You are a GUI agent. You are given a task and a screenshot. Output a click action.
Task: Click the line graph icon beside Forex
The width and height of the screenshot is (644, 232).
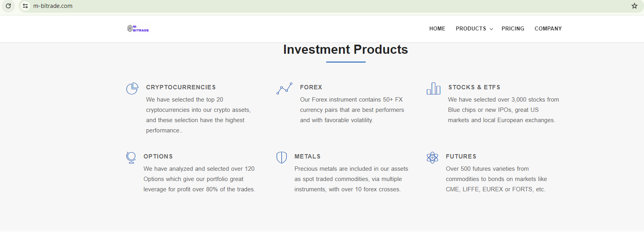click(x=284, y=89)
